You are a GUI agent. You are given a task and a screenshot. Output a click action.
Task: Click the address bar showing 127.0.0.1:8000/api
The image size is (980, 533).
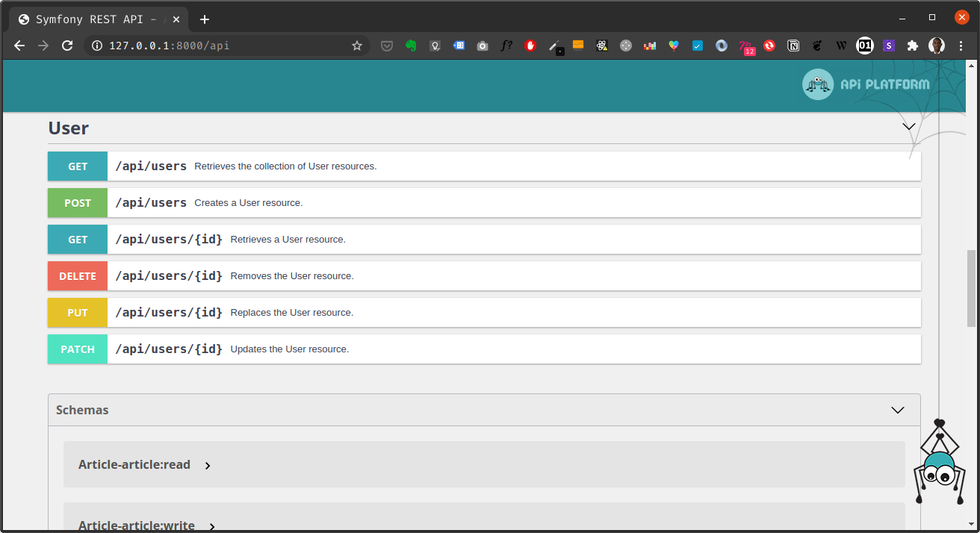[x=224, y=46]
